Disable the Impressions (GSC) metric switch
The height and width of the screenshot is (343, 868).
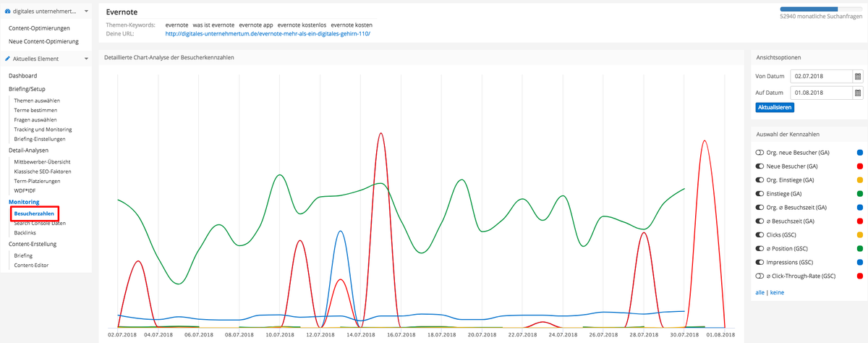[759, 262]
